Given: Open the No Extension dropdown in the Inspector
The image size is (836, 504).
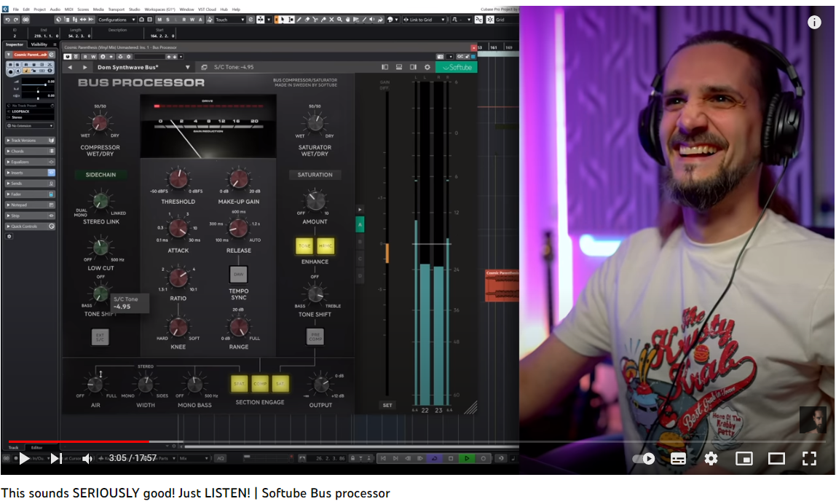Looking at the screenshot, I should [x=29, y=125].
